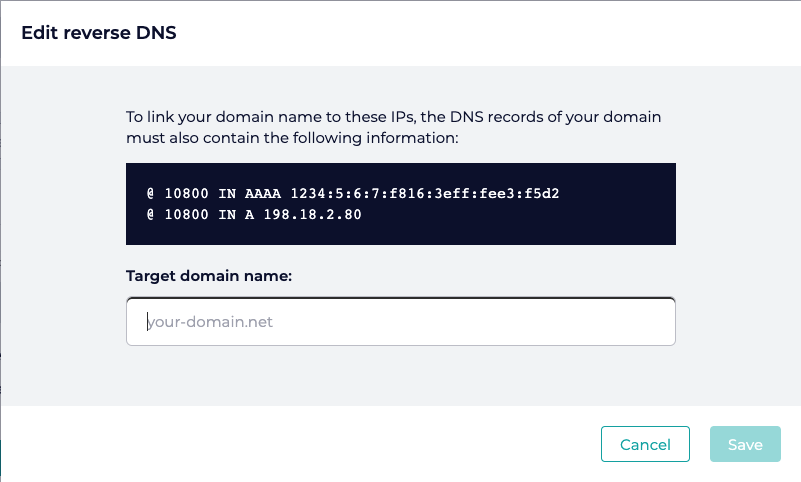
Task: Click the @ symbol on the first record line
Action: [x=151, y=194]
